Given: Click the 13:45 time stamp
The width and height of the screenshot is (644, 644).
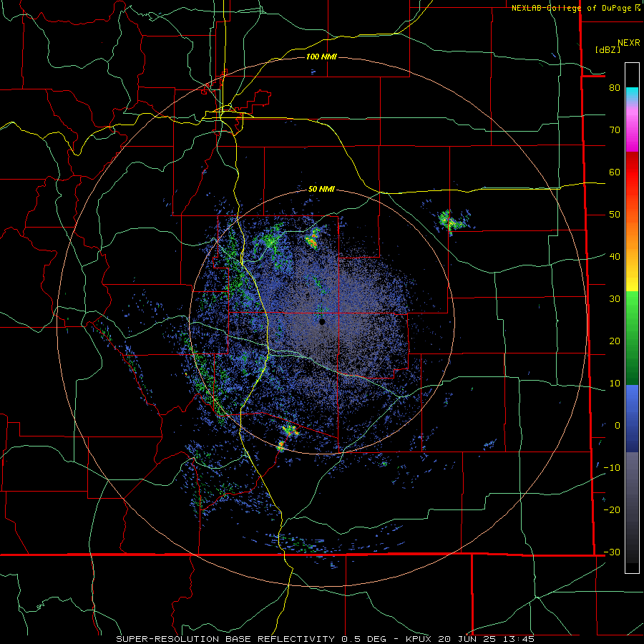Looking at the screenshot, I should [x=518, y=639].
